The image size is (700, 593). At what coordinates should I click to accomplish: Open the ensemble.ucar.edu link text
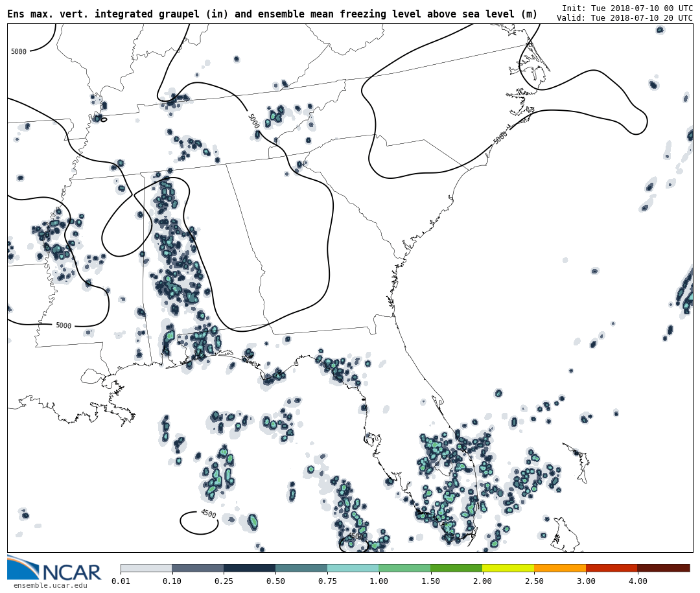pyautogui.click(x=50, y=586)
